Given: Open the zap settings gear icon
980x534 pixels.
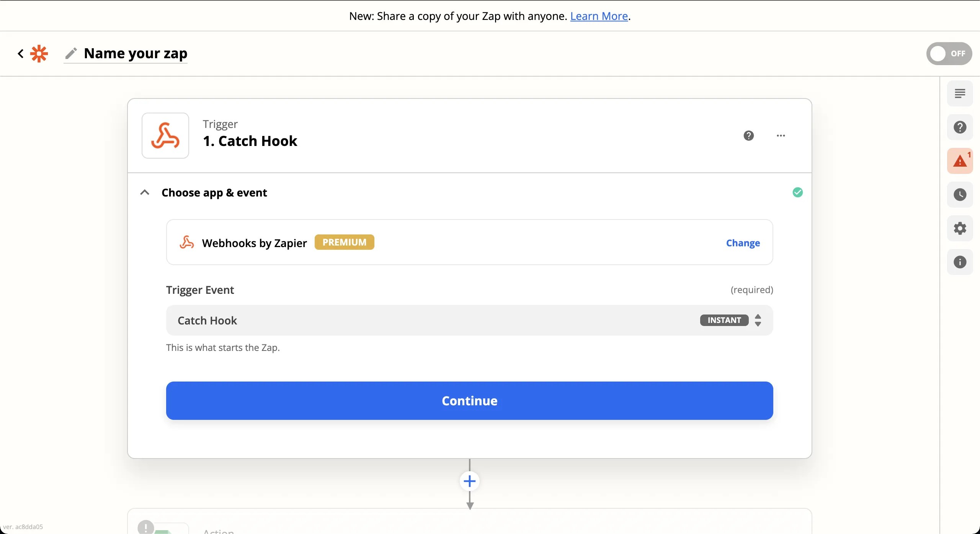Looking at the screenshot, I should [x=960, y=228].
